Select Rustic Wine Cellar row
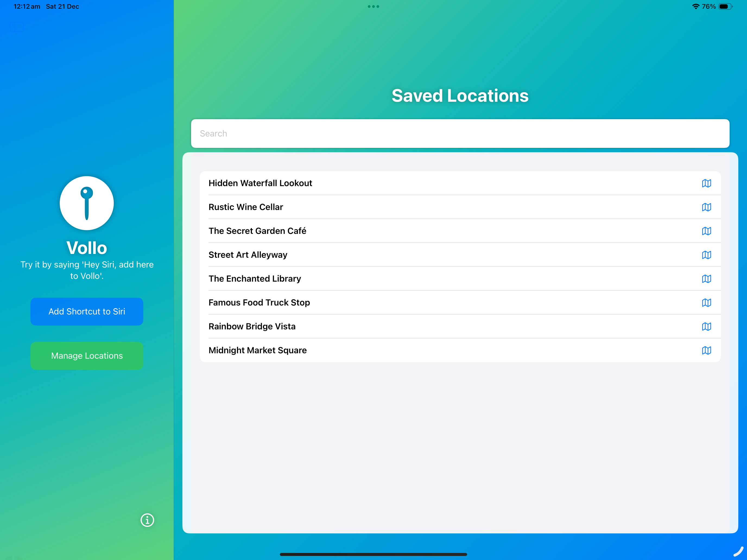 tap(460, 207)
